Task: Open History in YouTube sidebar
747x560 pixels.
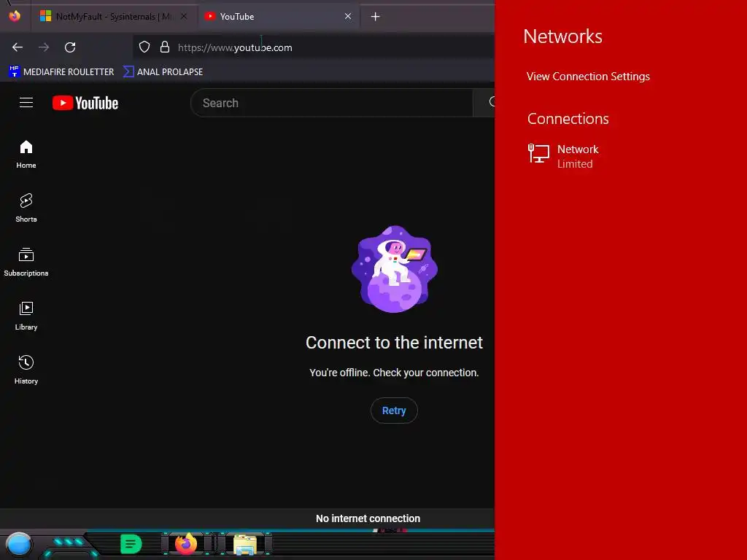Action: coord(26,370)
